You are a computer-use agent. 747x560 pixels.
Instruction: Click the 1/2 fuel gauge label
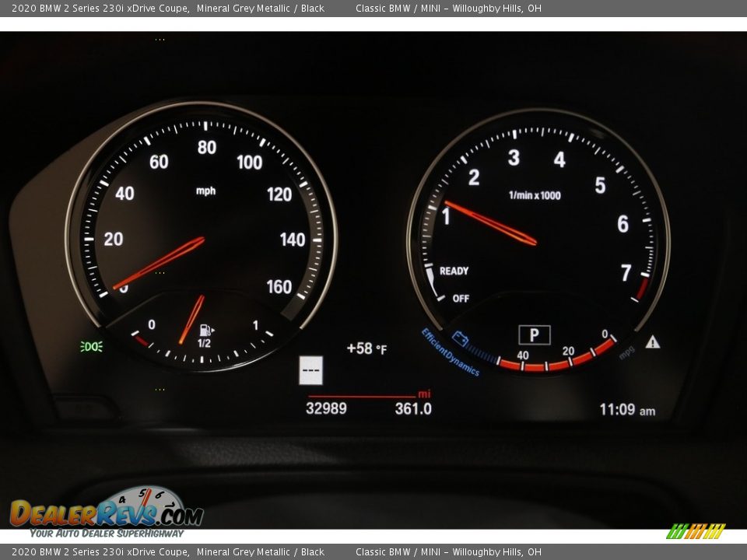(x=204, y=343)
